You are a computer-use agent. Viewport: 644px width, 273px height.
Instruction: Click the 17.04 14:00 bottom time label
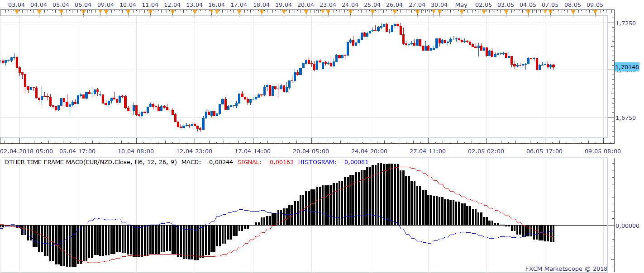point(253,151)
